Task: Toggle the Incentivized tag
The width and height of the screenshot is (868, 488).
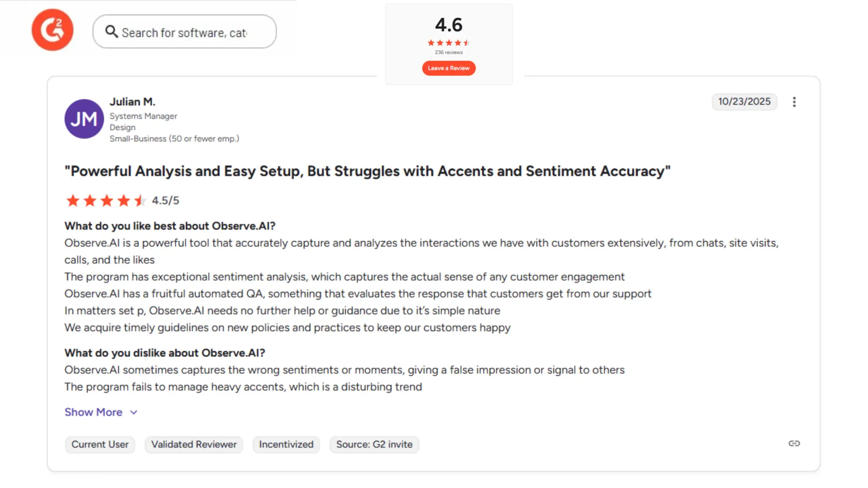Action: tap(286, 444)
